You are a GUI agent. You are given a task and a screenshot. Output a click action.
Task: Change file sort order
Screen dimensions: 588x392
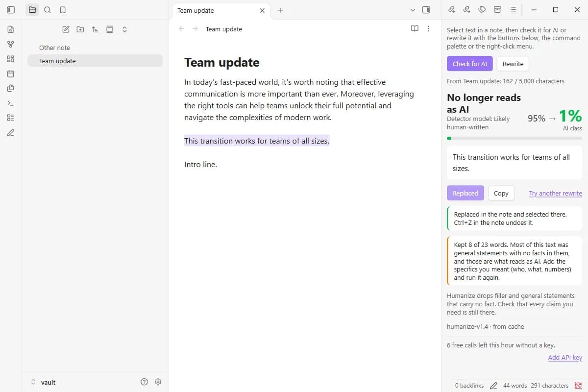pos(95,29)
